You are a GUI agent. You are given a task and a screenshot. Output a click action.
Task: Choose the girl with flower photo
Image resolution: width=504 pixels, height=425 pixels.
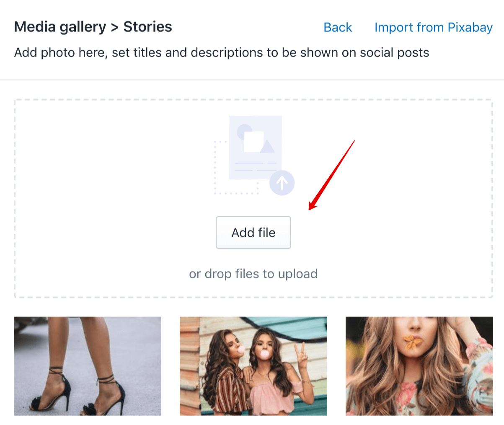pos(419,366)
